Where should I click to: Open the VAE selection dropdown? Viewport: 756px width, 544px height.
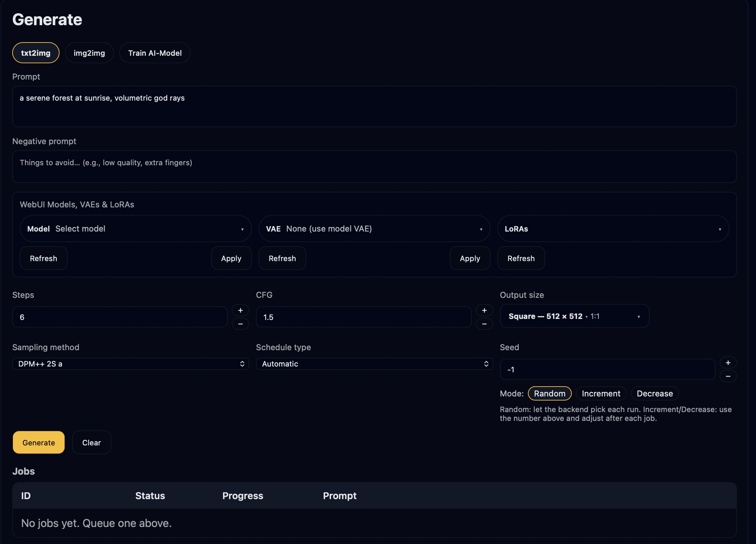point(374,228)
